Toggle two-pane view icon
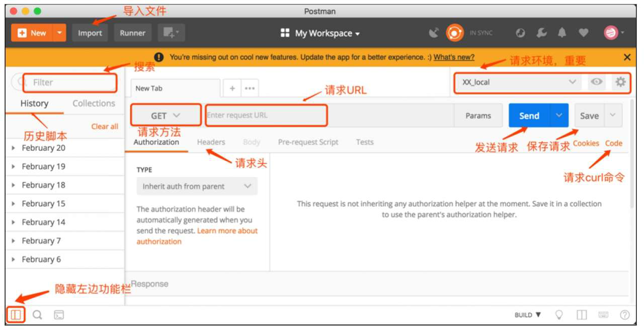The width and height of the screenshot is (644, 330). (x=582, y=315)
